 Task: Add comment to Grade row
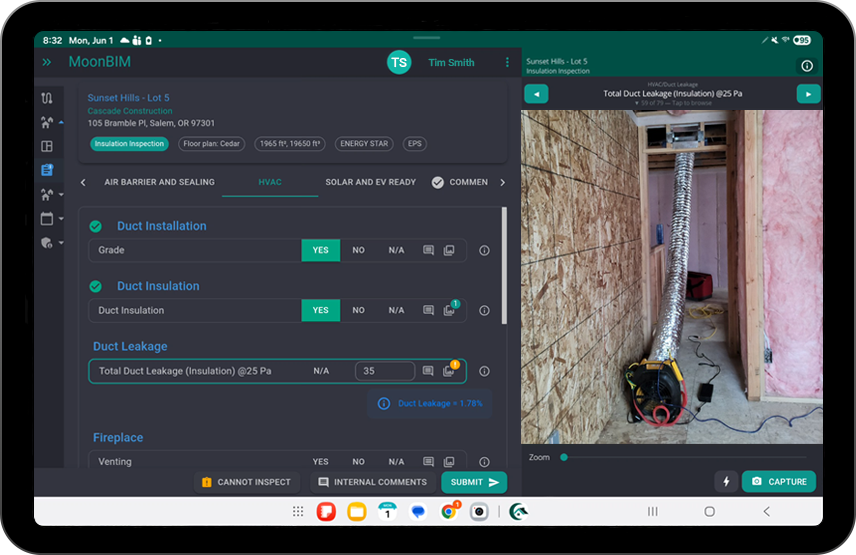point(429,250)
